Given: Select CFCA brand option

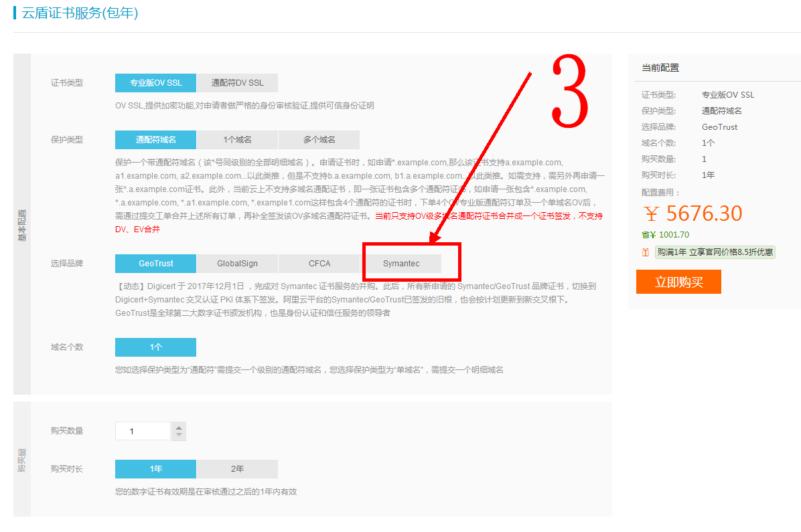Looking at the screenshot, I should click(319, 264).
